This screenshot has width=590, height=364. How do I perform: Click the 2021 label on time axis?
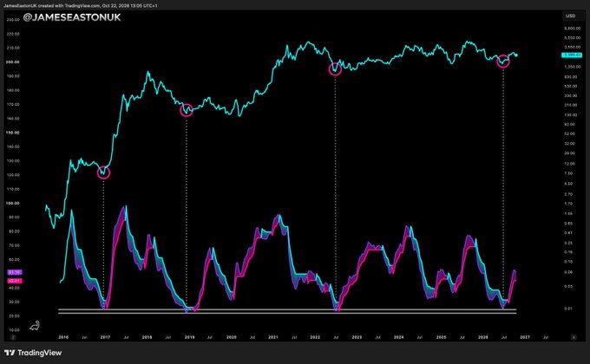click(273, 337)
